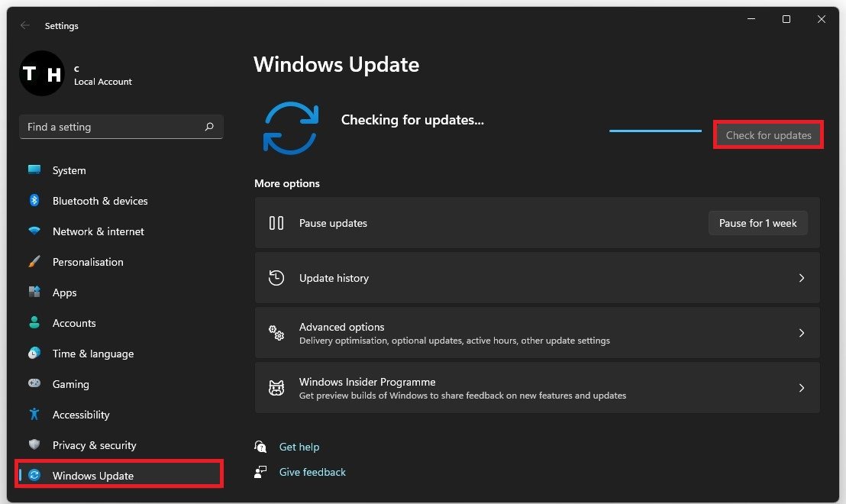Select the System label in sidebar
The height and width of the screenshot is (504, 846).
pos(69,170)
